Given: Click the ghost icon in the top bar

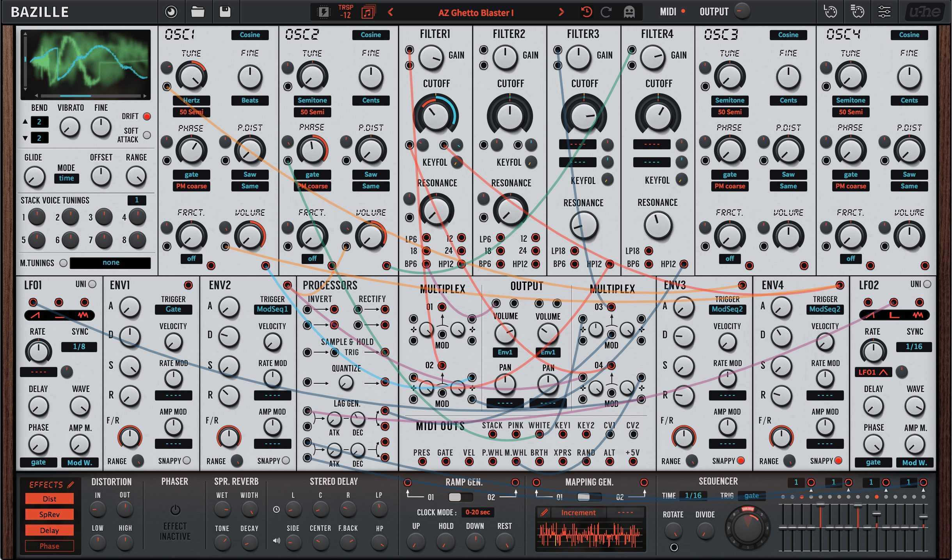Looking at the screenshot, I should (629, 12).
